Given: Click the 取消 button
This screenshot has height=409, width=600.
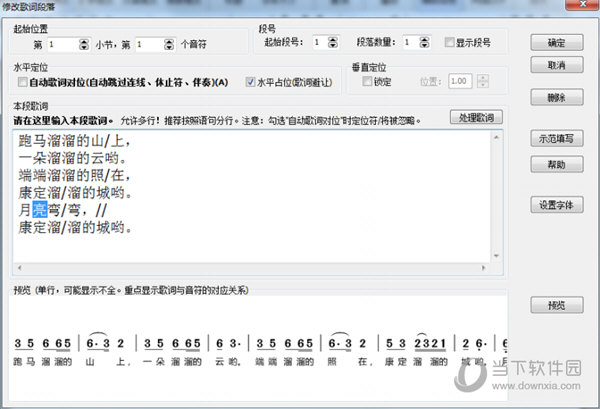Looking at the screenshot, I should (x=557, y=65).
